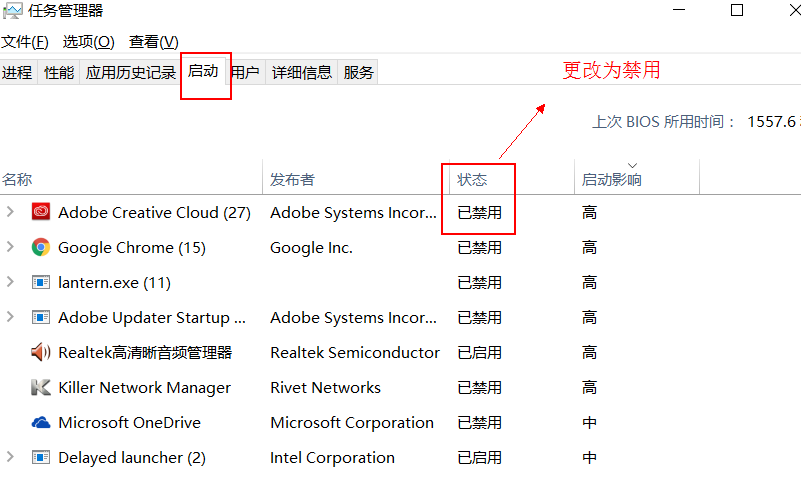Sort by the 名称 column header
This screenshot has height=481, width=801.
point(131,179)
